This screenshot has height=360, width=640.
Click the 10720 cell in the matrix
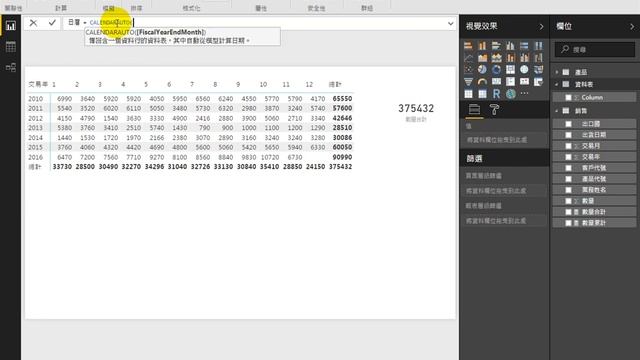[270, 157]
